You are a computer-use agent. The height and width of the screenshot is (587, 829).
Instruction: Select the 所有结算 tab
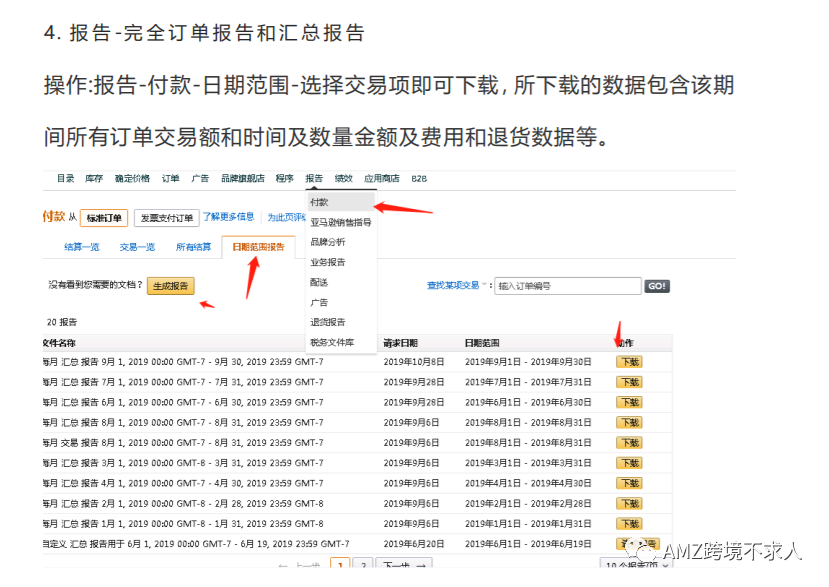point(192,247)
